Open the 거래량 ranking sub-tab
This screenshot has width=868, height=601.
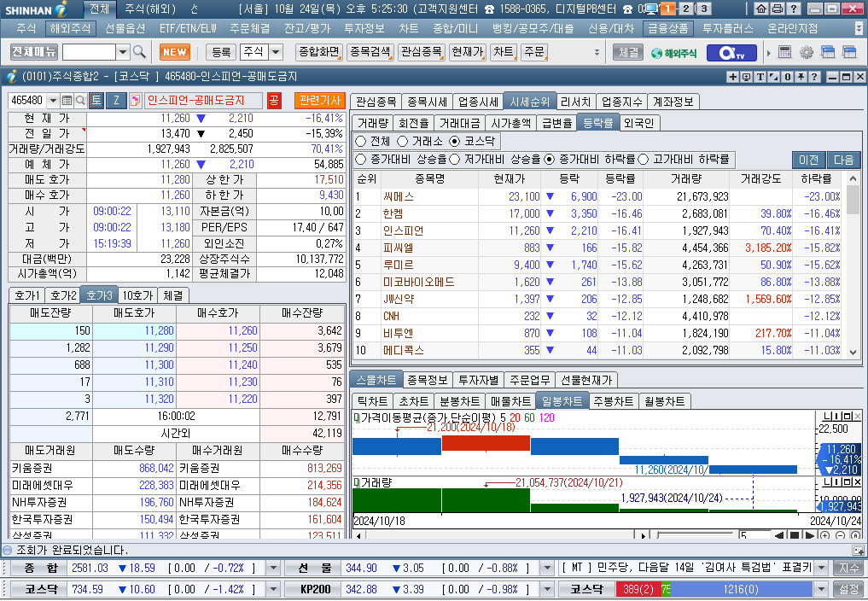373,123
